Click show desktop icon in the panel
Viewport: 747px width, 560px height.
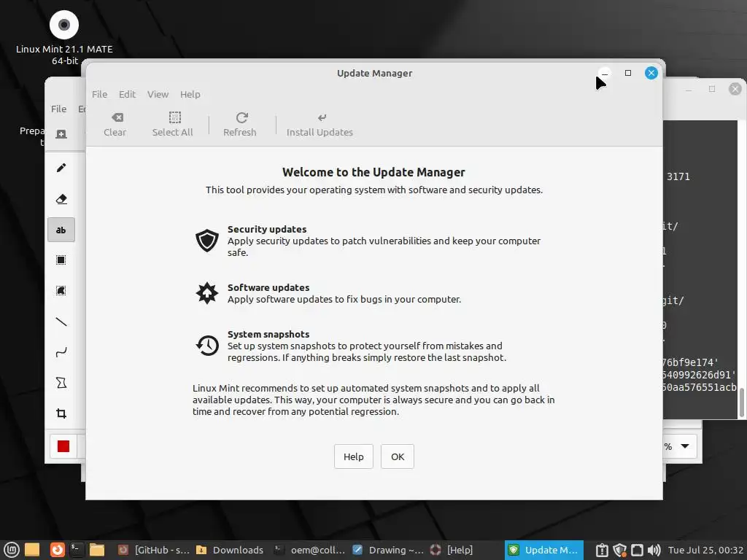[32, 550]
